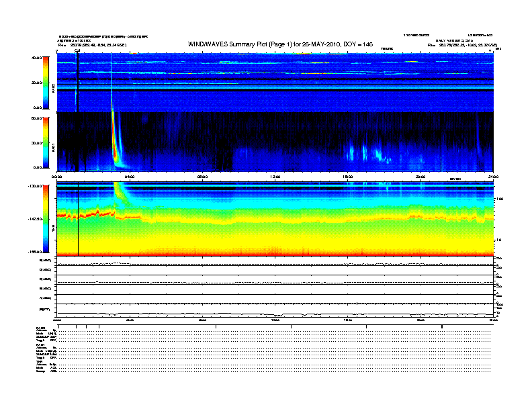
Task: Click the 20.00 label on RAD2 scale
Action: (x=36, y=83)
